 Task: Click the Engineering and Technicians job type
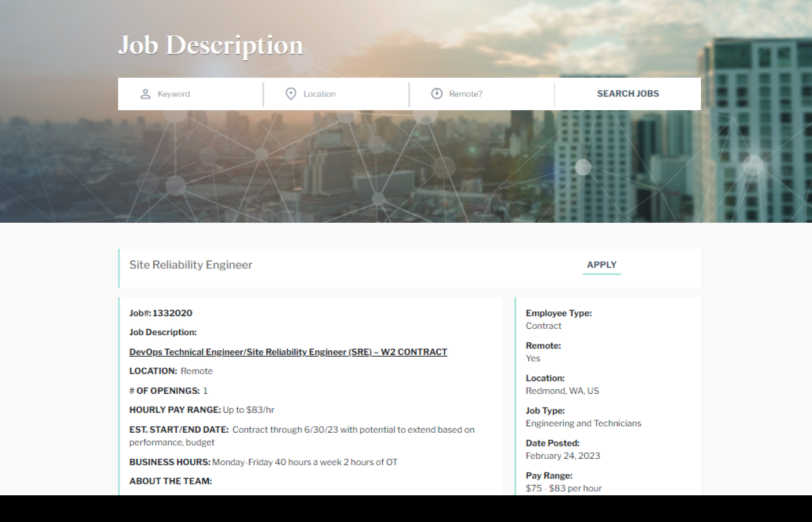click(583, 423)
